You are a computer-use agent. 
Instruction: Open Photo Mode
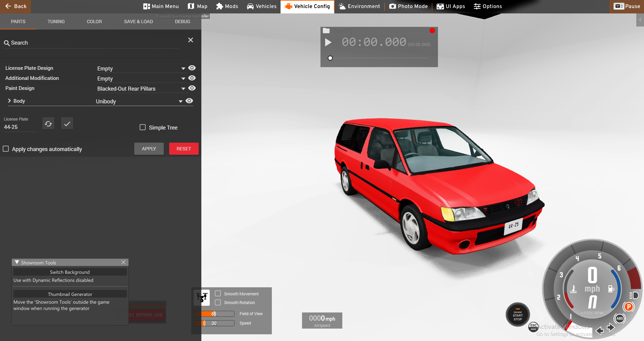click(409, 6)
